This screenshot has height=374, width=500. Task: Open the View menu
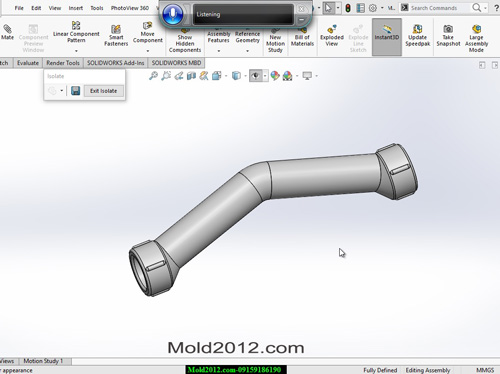click(55, 8)
